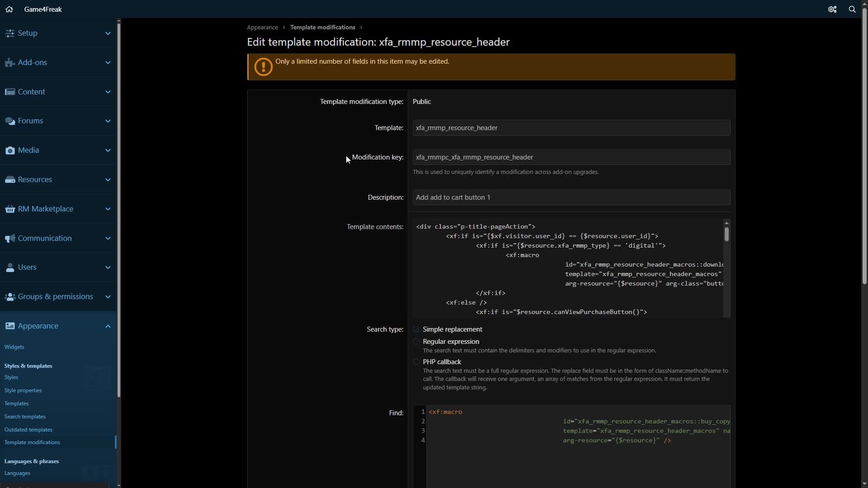Click the Resources drive icon
Viewport: 868px width, 488px height.
(x=10, y=179)
